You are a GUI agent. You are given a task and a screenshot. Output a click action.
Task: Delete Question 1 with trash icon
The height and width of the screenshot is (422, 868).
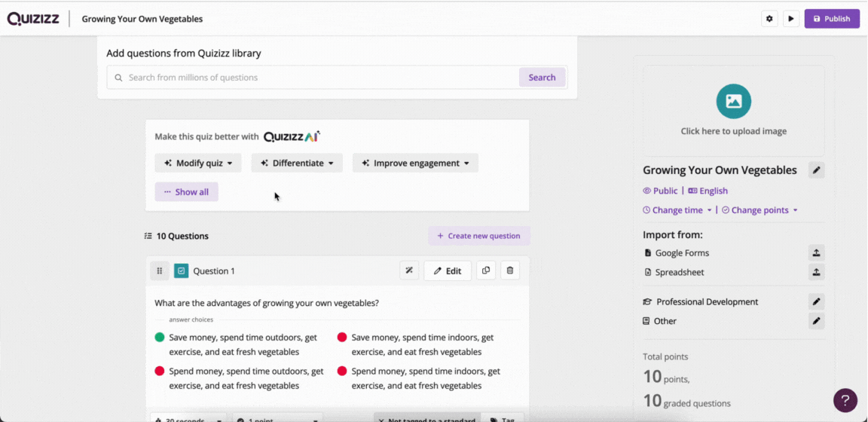click(510, 271)
